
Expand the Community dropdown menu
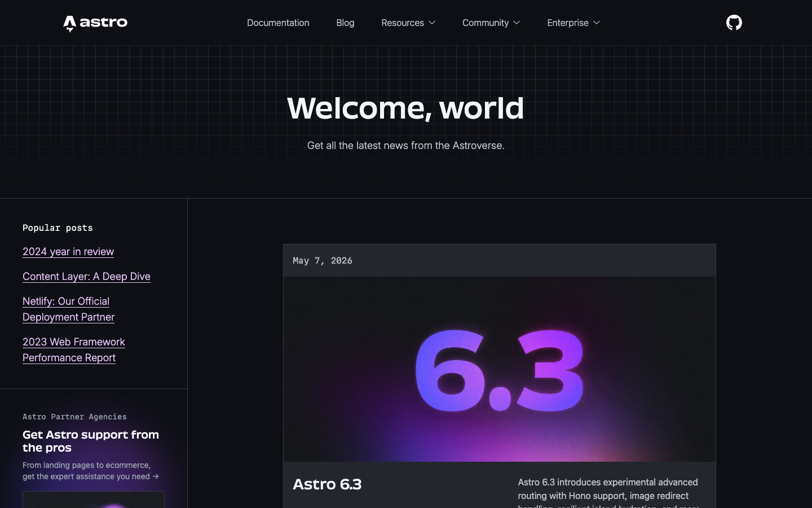[x=491, y=23]
